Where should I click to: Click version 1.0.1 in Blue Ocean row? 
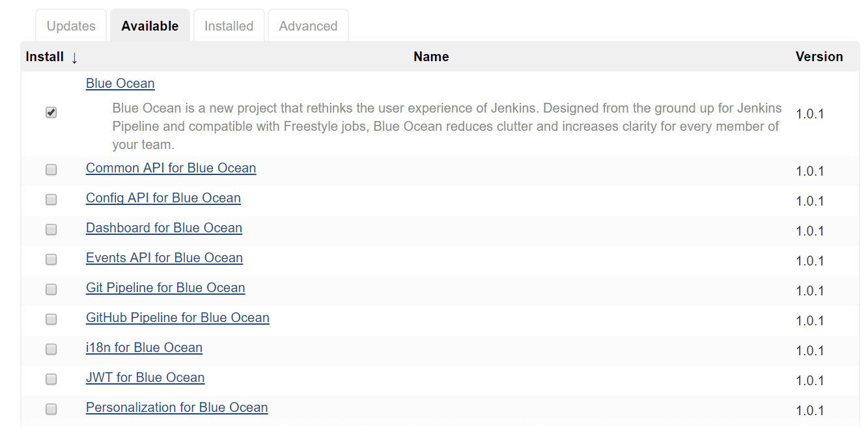(x=810, y=114)
